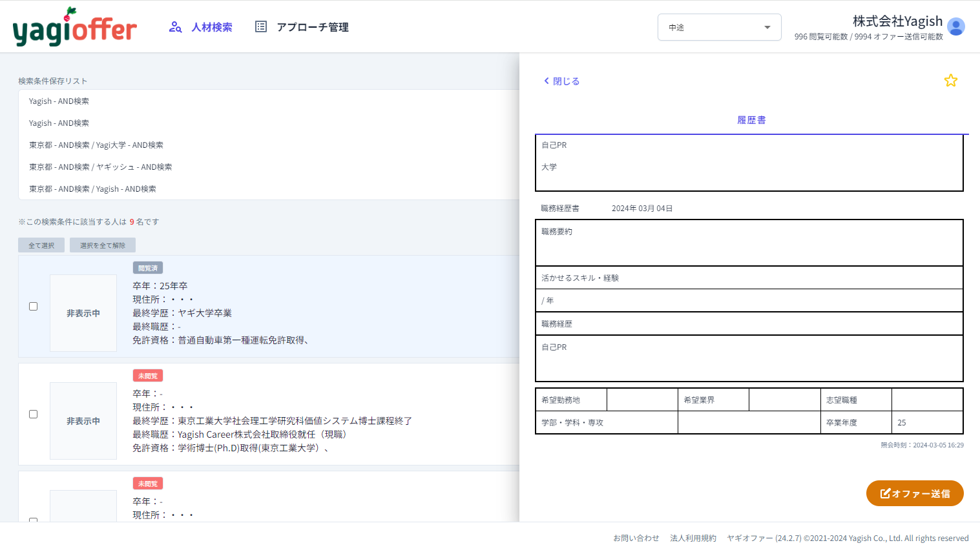Click the dropdown arrow in the 中途 selector

[767, 28]
